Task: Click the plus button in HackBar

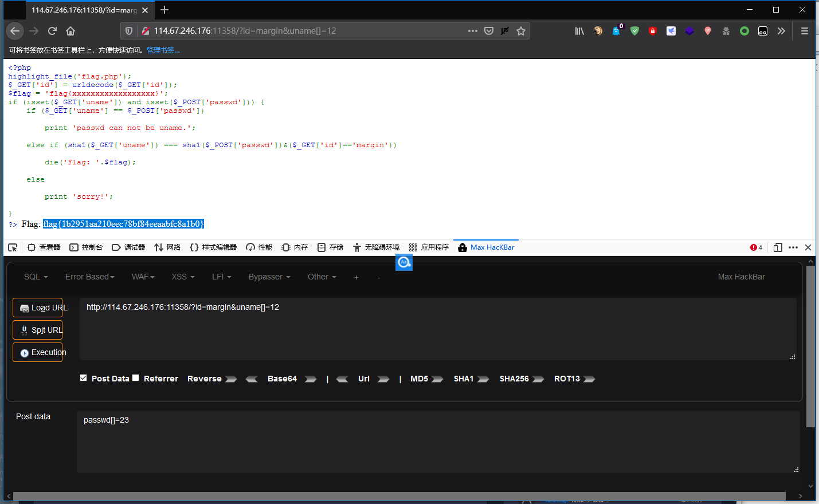Action: click(356, 277)
